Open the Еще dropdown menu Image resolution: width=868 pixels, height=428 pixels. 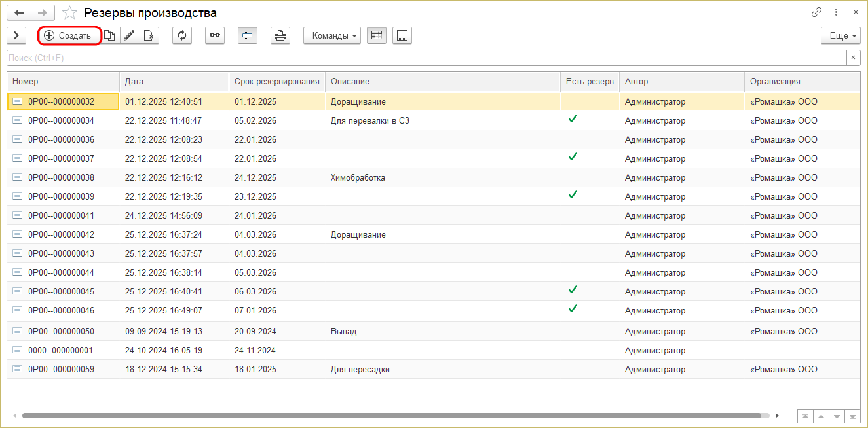840,35
